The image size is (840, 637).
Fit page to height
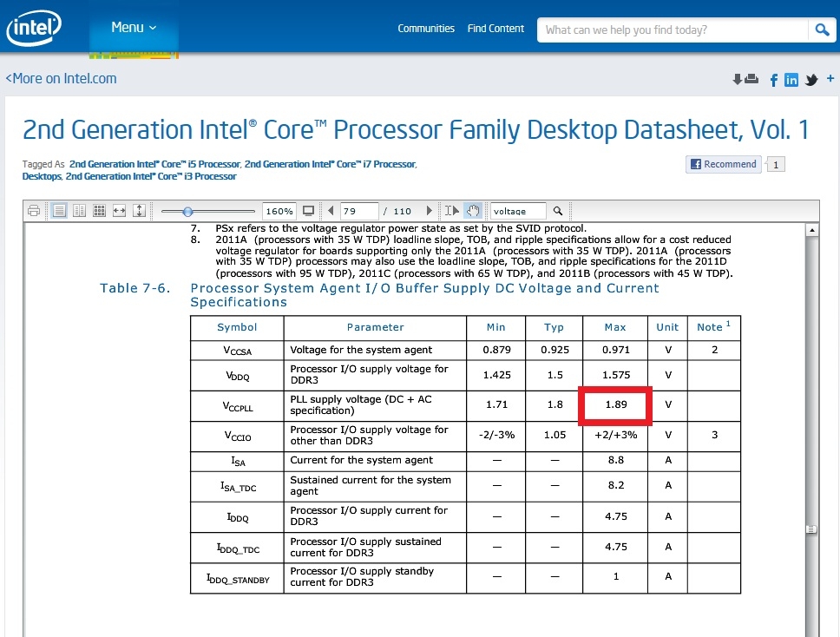tap(140, 211)
